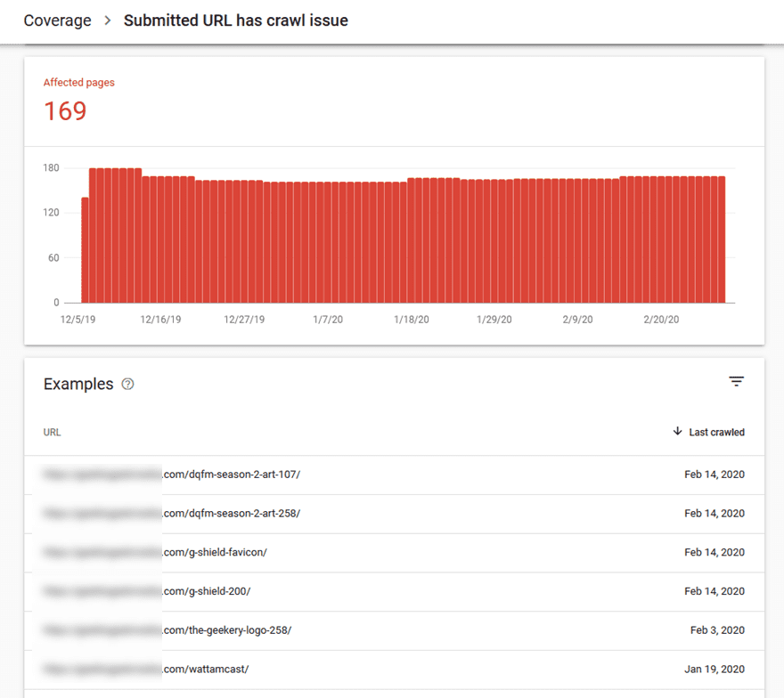The image size is (784, 698).
Task: Select the Affected pages 169 count
Action: 65,111
